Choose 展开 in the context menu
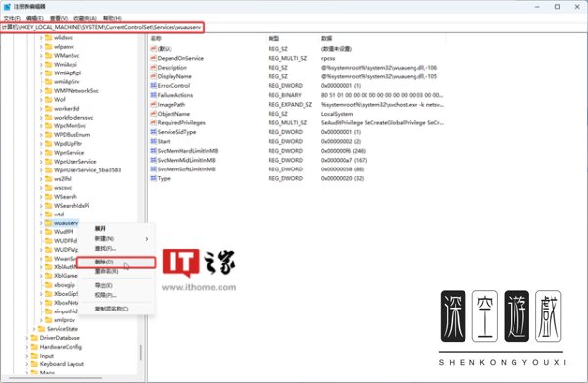Viewport: 588px width, 383px height. [117, 228]
